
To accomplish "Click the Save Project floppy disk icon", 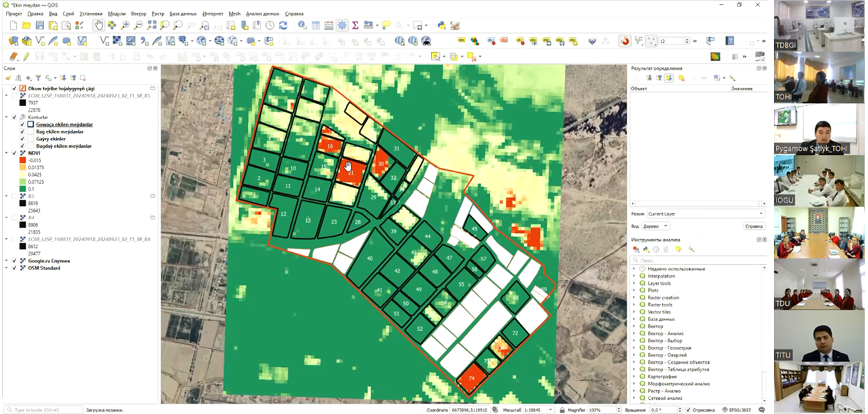I will [39, 25].
